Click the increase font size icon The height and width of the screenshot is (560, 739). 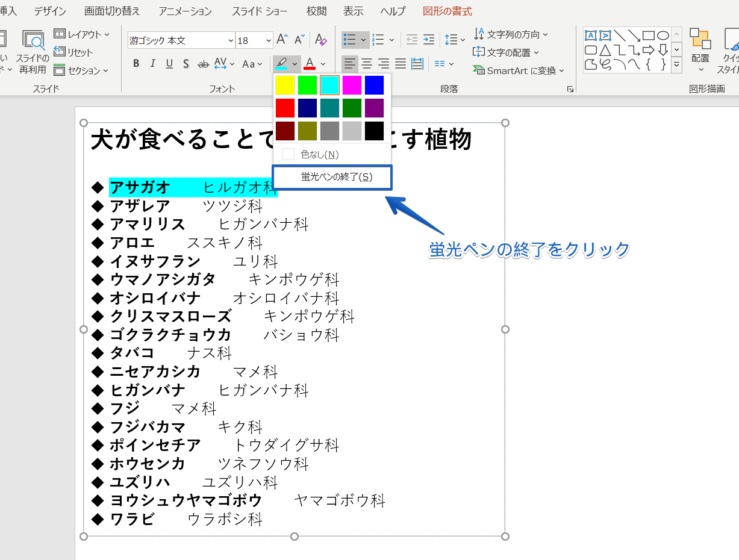point(281,40)
